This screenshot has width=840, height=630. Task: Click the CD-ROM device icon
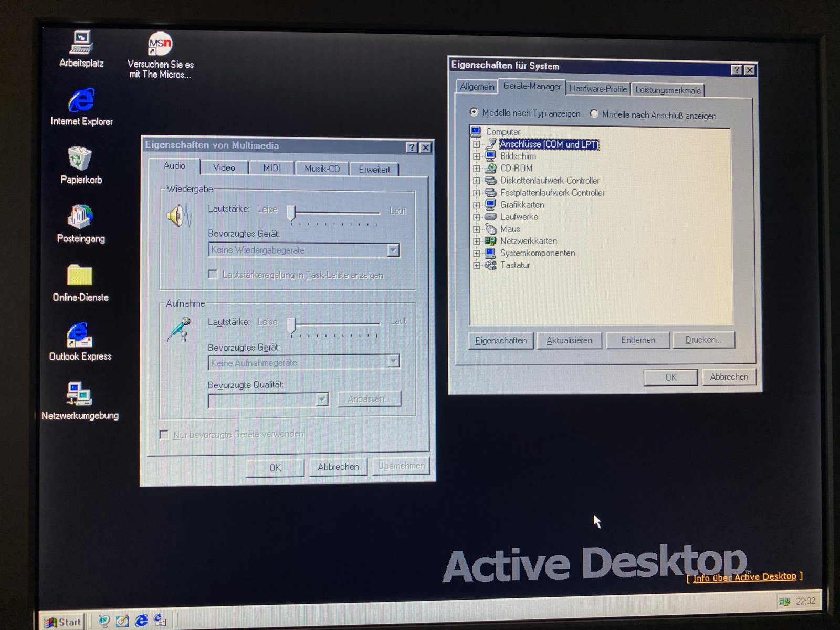(x=490, y=168)
